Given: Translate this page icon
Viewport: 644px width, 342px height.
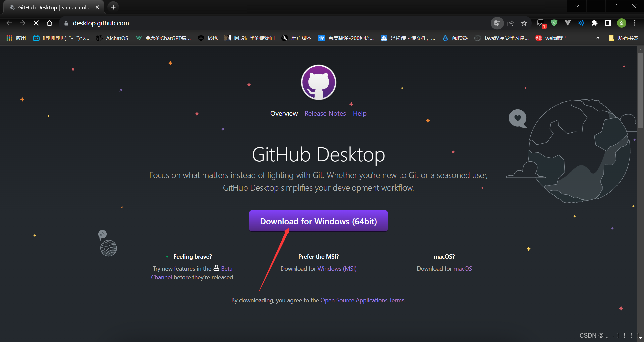Looking at the screenshot, I should click(x=497, y=23).
